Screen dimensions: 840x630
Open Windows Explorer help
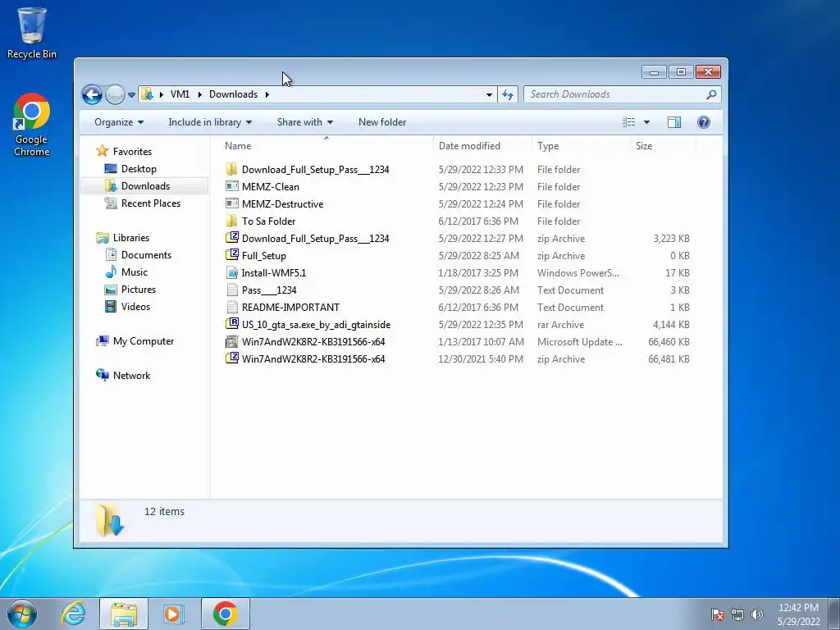703,122
